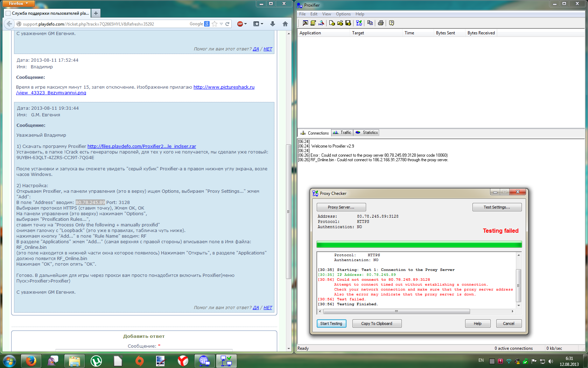Click the copy icon in Proxifier toolbar
Viewport: 588px width, 368px height.
[370, 23]
